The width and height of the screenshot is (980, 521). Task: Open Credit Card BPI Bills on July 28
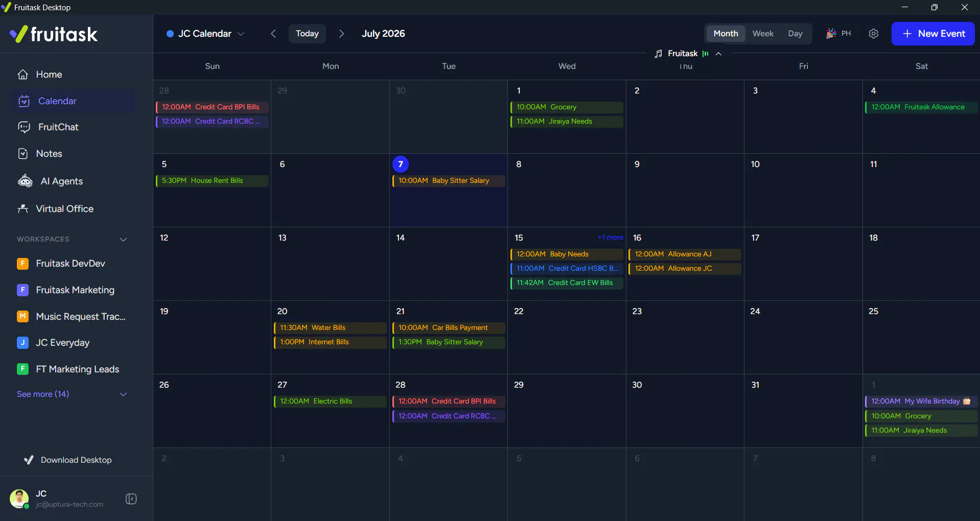pyautogui.click(x=449, y=401)
